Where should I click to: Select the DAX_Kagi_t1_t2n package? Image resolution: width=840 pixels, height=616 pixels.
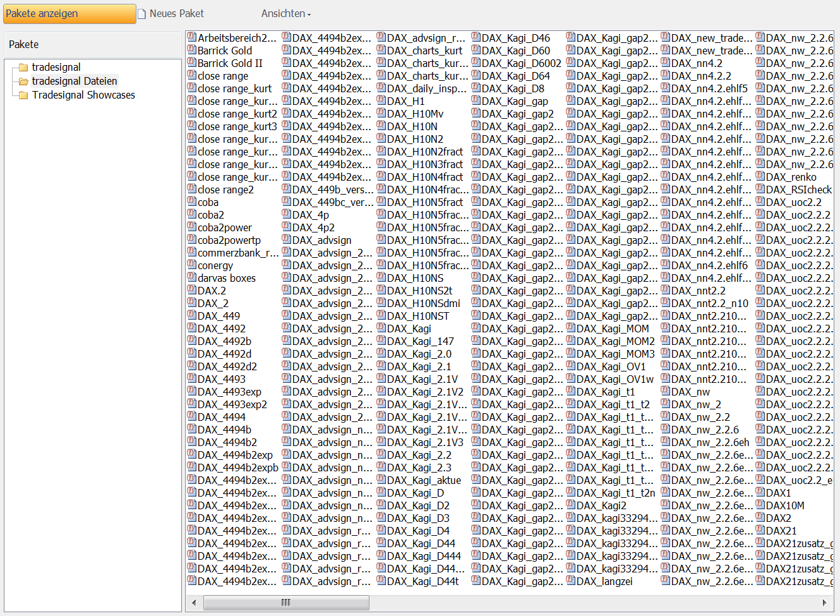(x=616, y=493)
